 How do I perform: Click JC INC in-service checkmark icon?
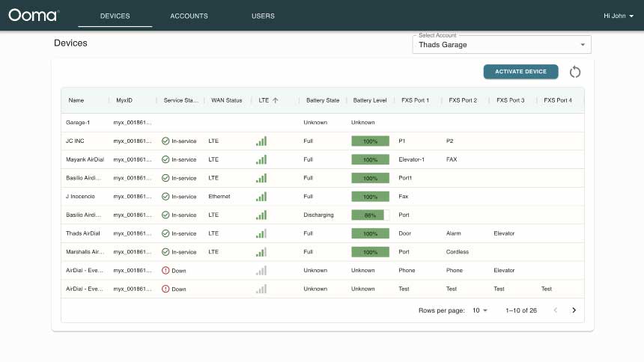coord(166,141)
